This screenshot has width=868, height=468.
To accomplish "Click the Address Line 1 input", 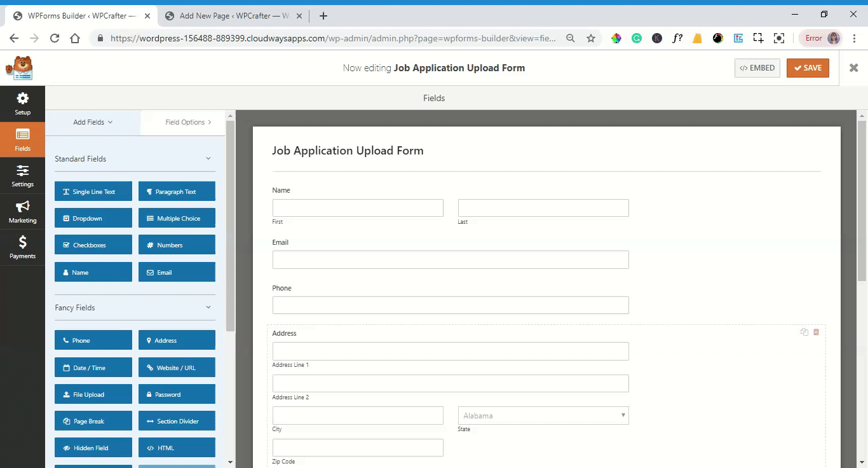I will [x=451, y=351].
